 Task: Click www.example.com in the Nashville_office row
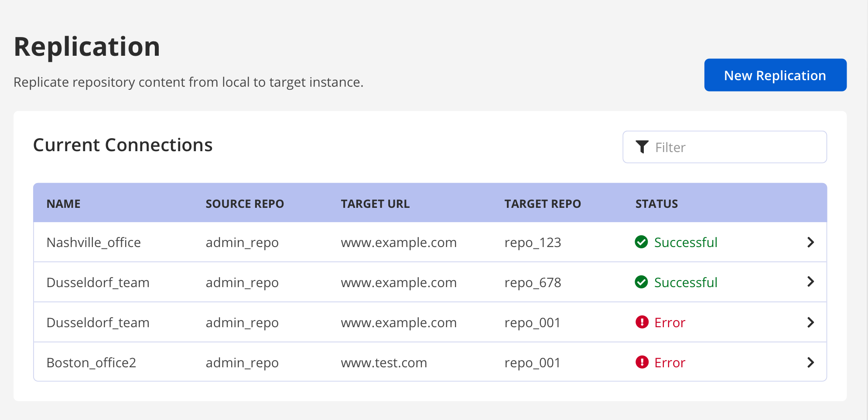coord(399,242)
